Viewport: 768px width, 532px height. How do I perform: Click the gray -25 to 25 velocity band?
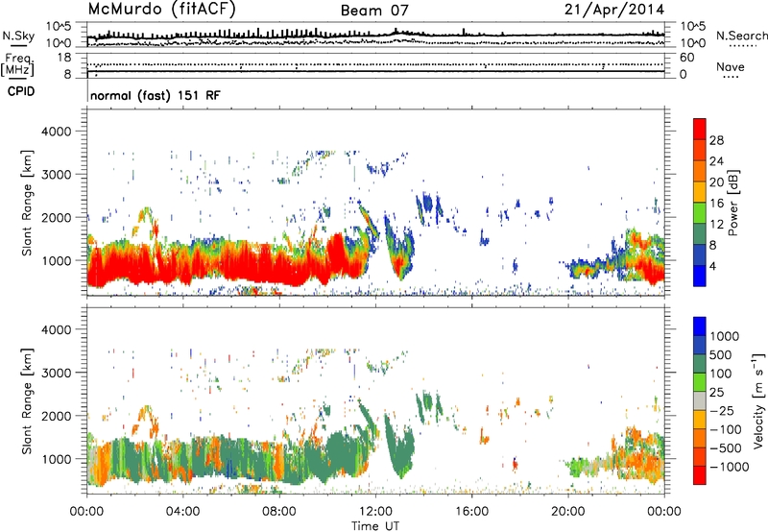pyautogui.click(x=700, y=401)
